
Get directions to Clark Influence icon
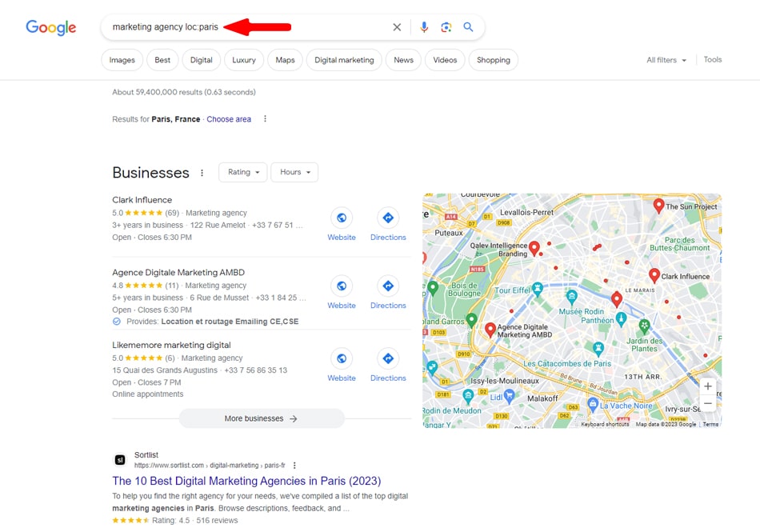388,218
